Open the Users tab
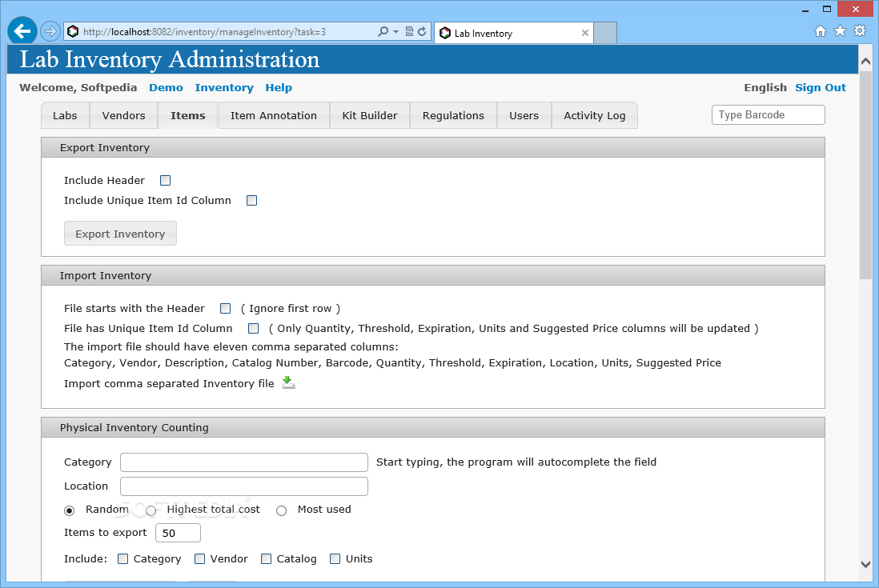The image size is (879, 588). pyautogui.click(x=524, y=115)
